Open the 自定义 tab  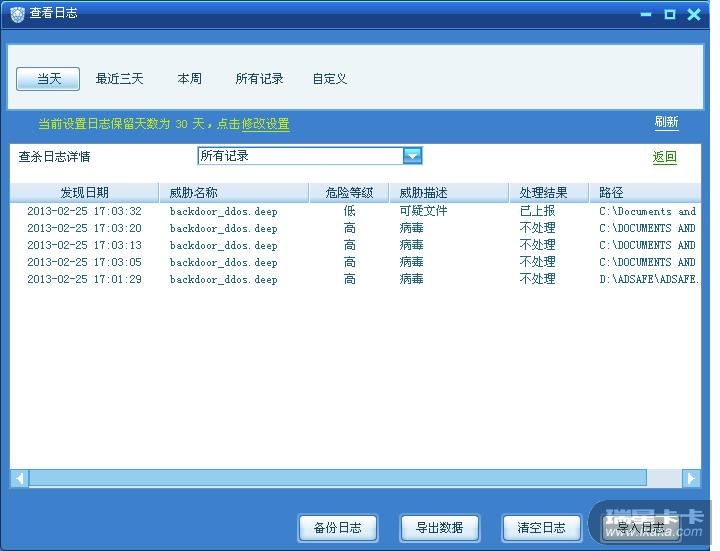pyautogui.click(x=330, y=79)
